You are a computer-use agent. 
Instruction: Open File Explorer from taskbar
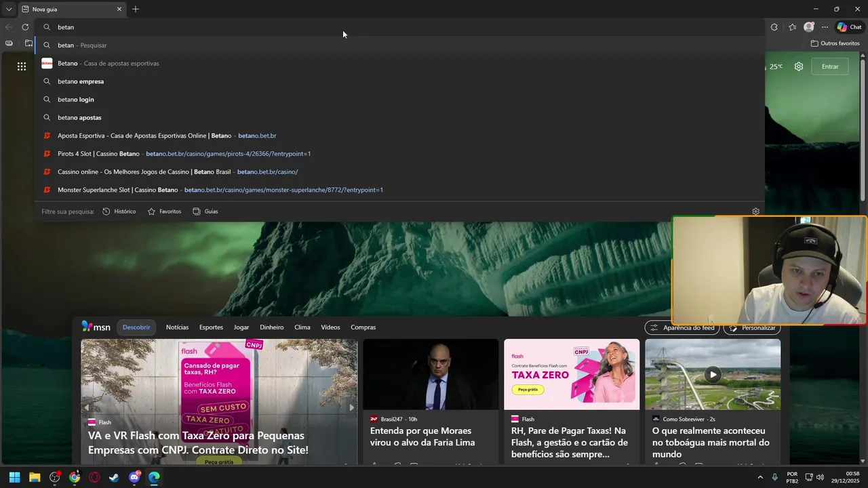[35, 477]
